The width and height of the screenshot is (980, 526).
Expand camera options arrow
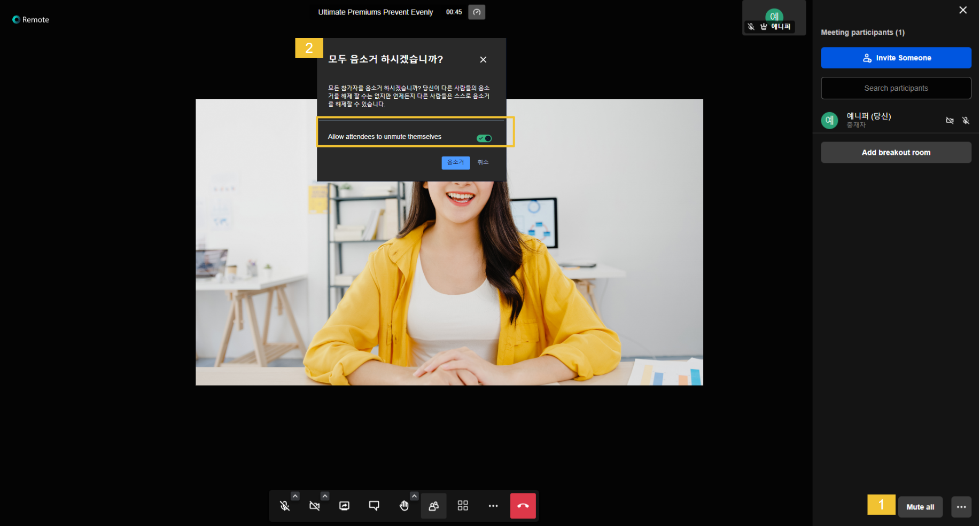(325, 496)
